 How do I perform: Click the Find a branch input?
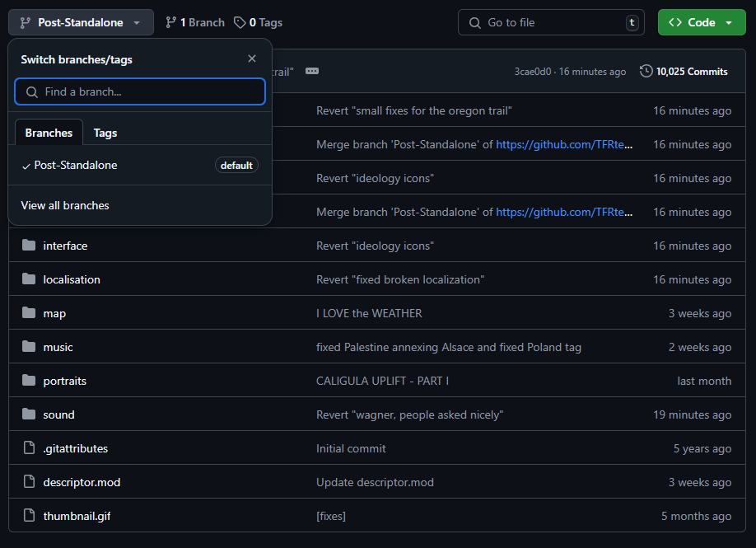(140, 91)
